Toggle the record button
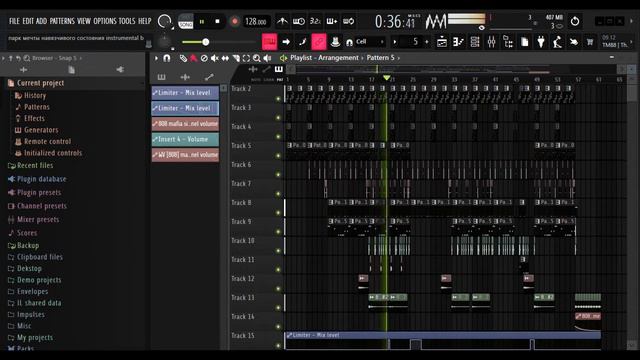Image resolution: width=640 pixels, height=360 pixels. (x=235, y=21)
